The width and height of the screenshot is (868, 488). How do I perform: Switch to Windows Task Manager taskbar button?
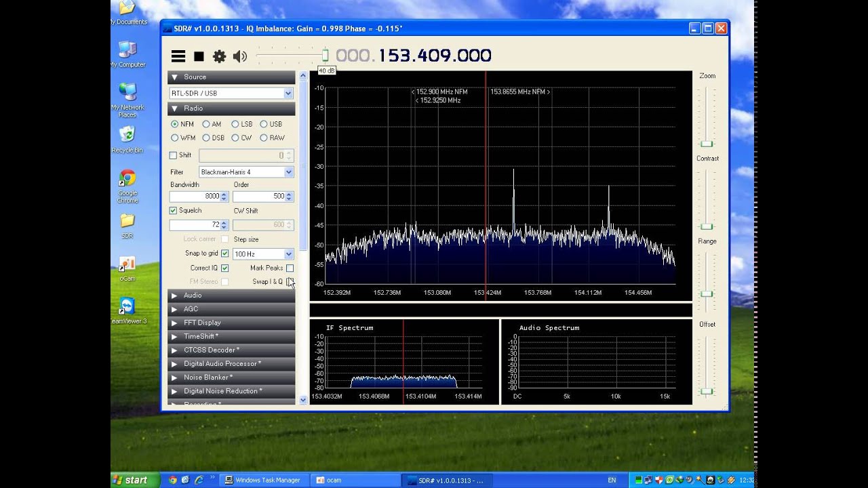coord(266,480)
